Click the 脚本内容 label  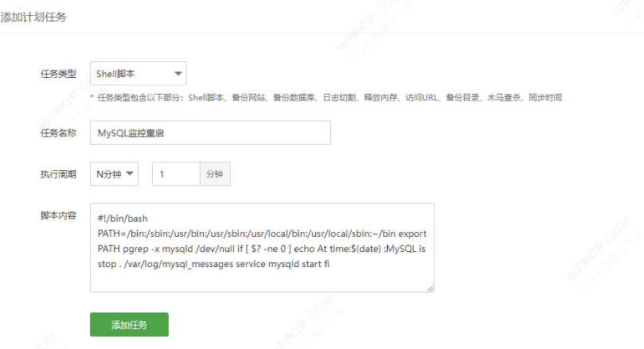click(58, 215)
